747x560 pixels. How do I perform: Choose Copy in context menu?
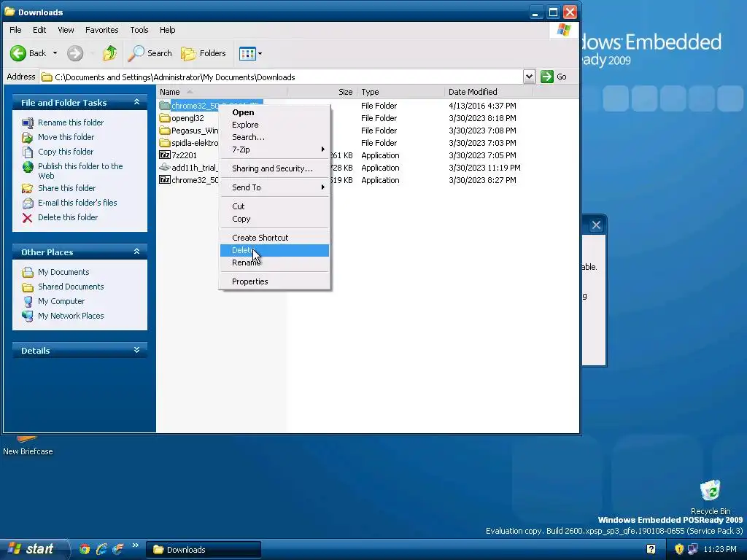pos(274,219)
